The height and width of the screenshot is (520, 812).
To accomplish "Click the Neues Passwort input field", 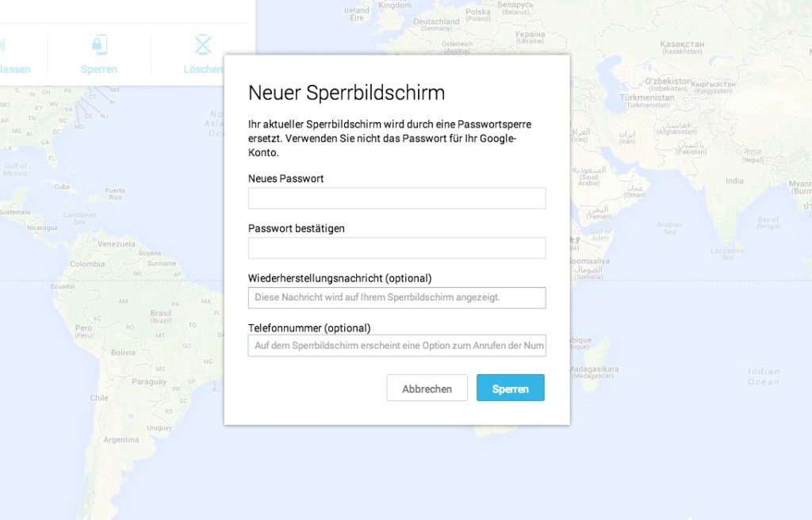I will (x=396, y=198).
